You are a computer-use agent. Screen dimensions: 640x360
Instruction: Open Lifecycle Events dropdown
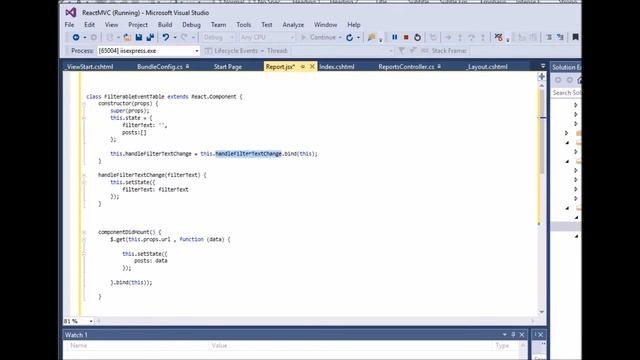pos(234,51)
